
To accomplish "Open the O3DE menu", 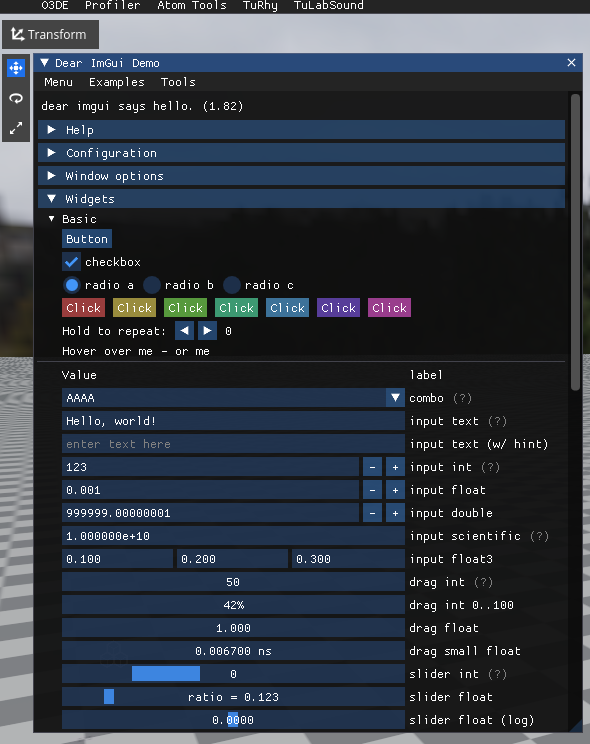I will pyautogui.click(x=55, y=5).
